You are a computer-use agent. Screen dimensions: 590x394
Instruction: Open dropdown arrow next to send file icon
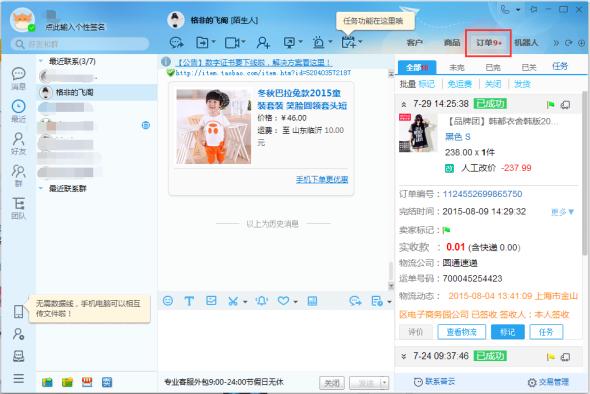click(x=213, y=41)
